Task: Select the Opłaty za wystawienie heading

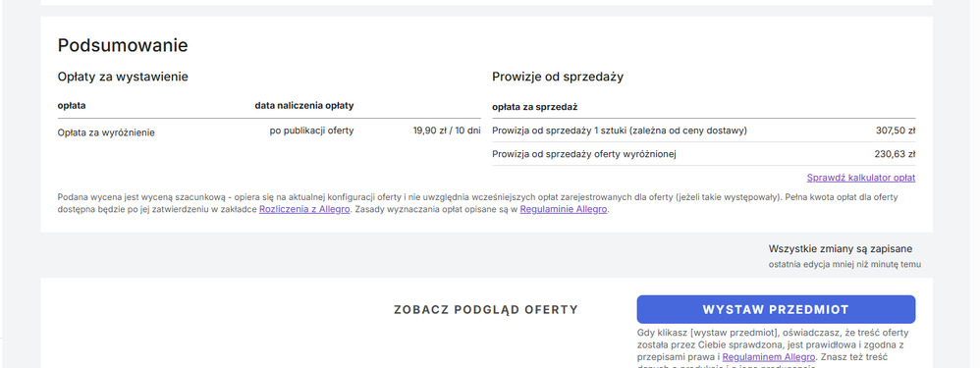Action: click(123, 77)
